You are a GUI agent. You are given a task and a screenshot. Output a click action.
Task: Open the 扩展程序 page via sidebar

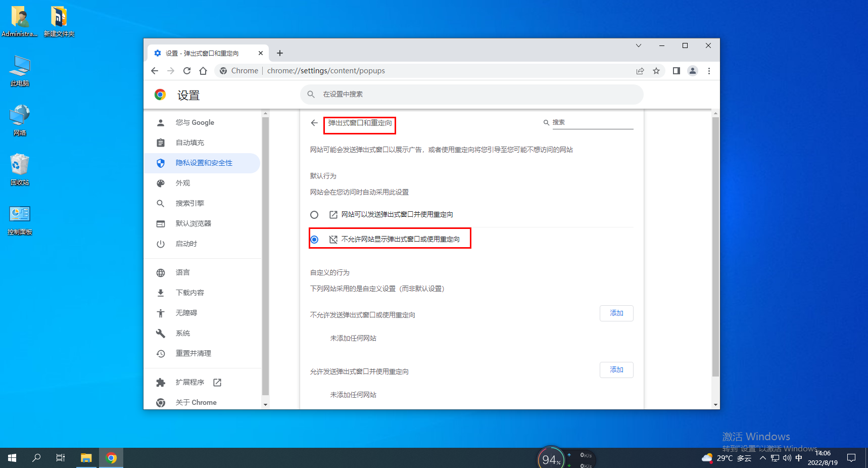pos(190,382)
